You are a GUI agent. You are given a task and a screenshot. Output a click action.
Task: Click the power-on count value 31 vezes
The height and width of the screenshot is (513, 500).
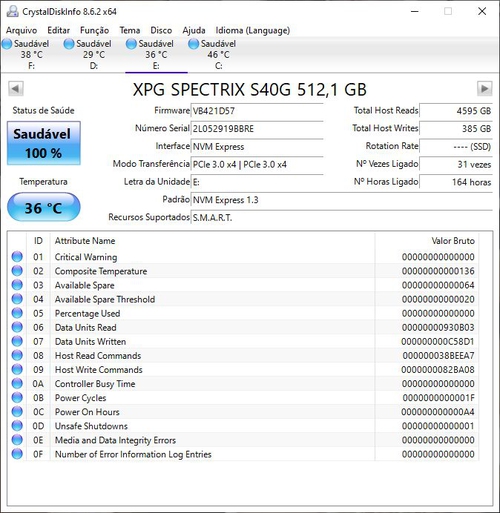click(x=456, y=164)
